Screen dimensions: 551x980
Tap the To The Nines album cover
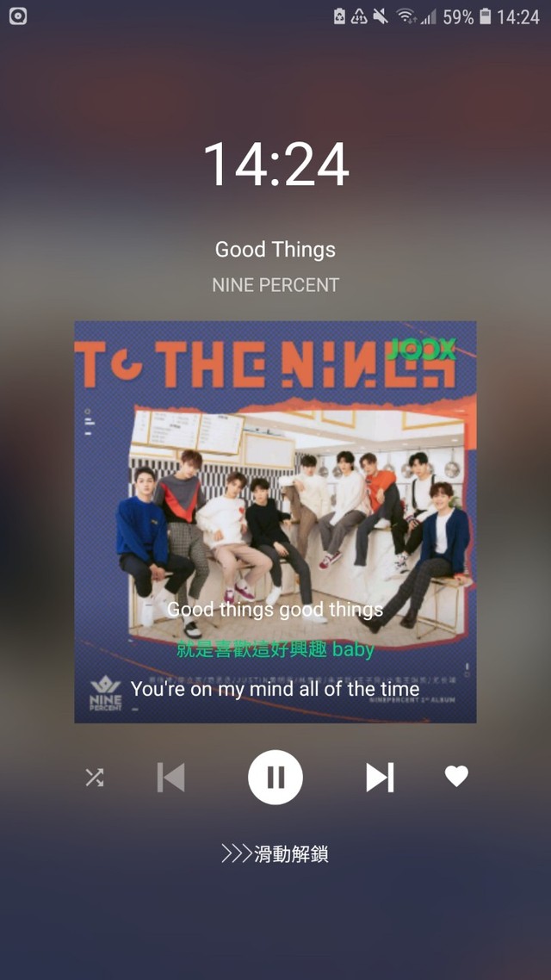point(275,522)
